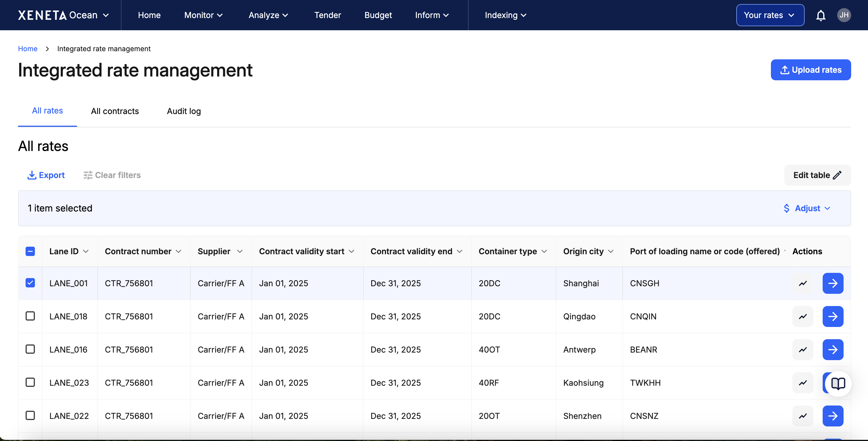Open the floating help book icon

838,383
